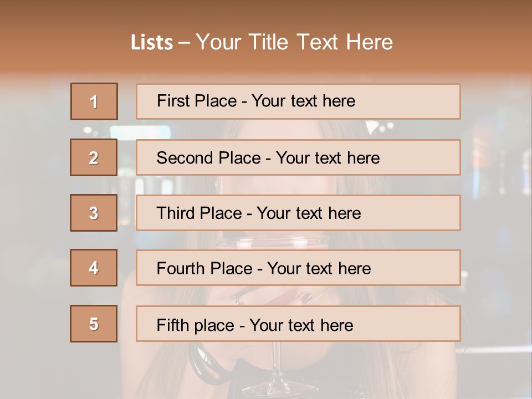This screenshot has width=532, height=399.
Task: Click the small white triangle light in background
Action: pos(371,129)
